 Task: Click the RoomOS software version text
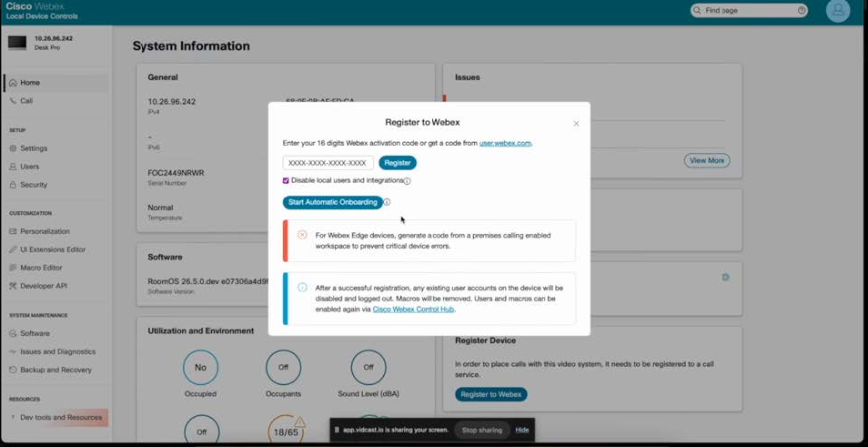(208, 281)
